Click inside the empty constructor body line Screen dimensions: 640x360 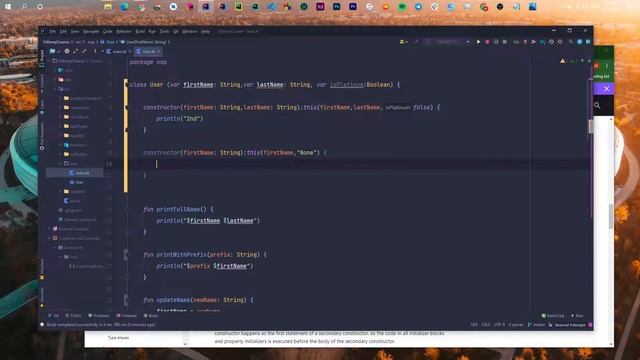point(359,164)
